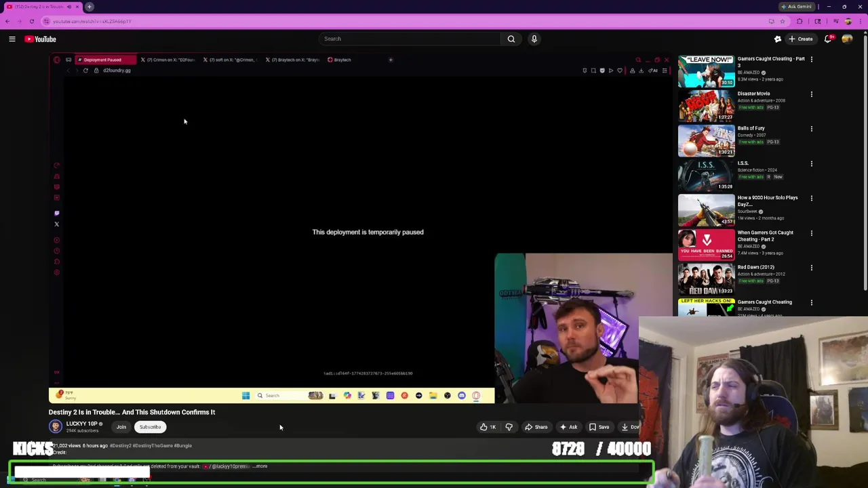The image size is (868, 488).
Task: Open the Create button menu
Action: pyautogui.click(x=800, y=39)
